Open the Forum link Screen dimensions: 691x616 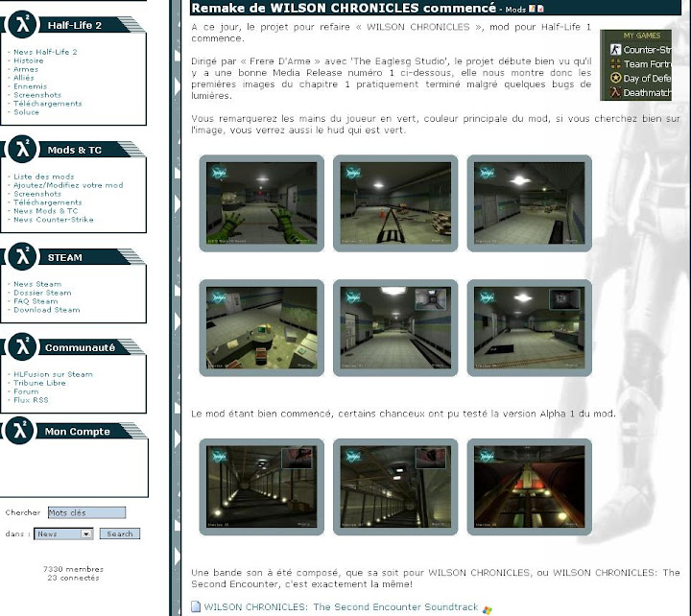click(x=26, y=391)
